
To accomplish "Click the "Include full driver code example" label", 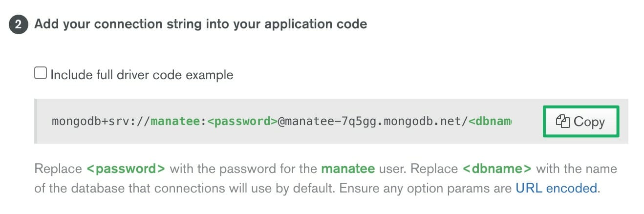I will tap(142, 75).
